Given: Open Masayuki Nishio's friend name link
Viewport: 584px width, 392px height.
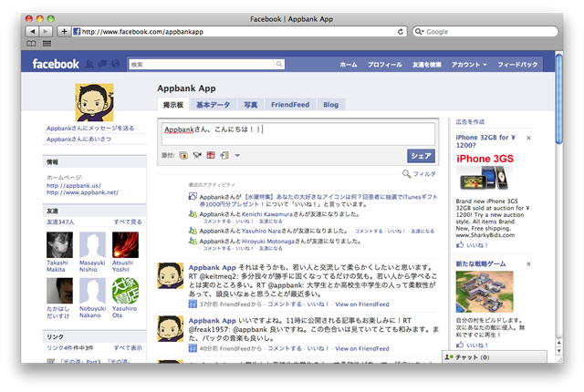Looking at the screenshot, I should coord(92,266).
